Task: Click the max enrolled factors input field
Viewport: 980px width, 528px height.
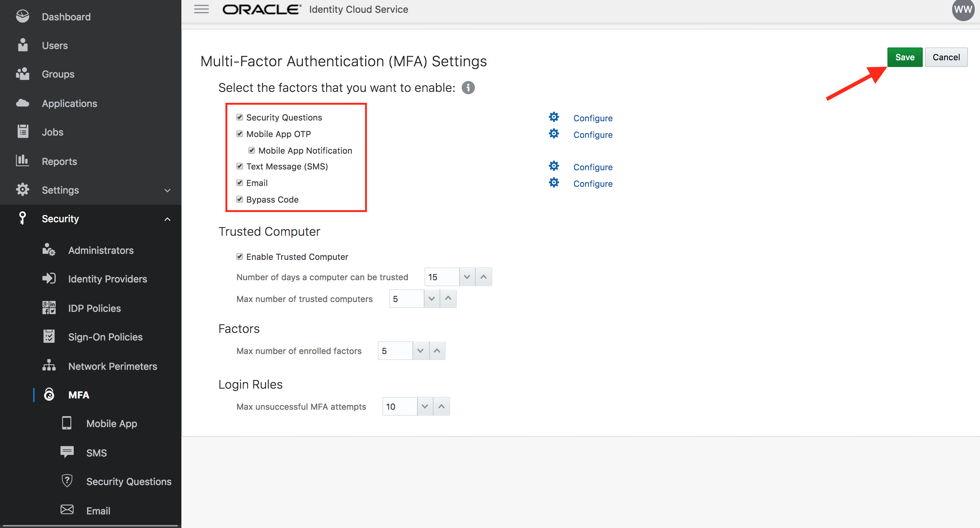Action: tap(395, 351)
